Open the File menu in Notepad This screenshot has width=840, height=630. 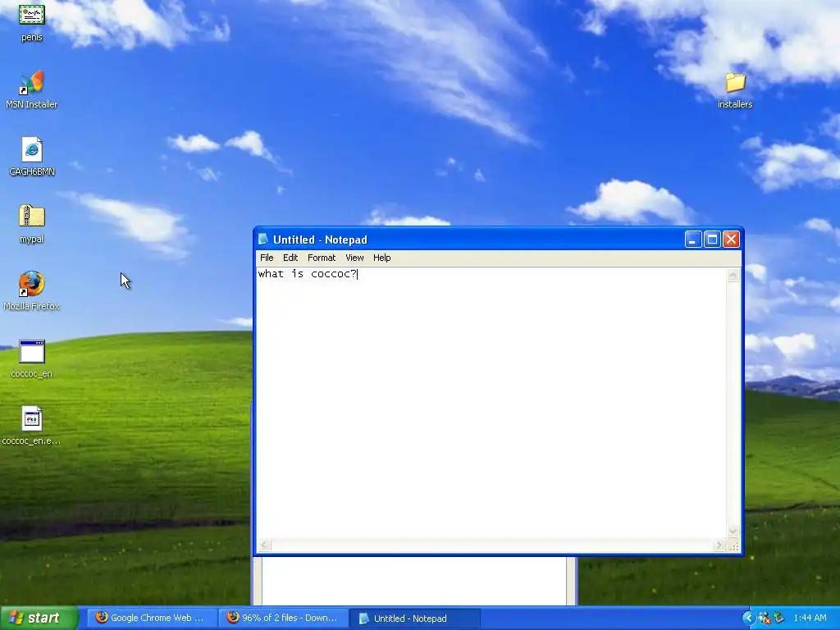[x=267, y=258]
